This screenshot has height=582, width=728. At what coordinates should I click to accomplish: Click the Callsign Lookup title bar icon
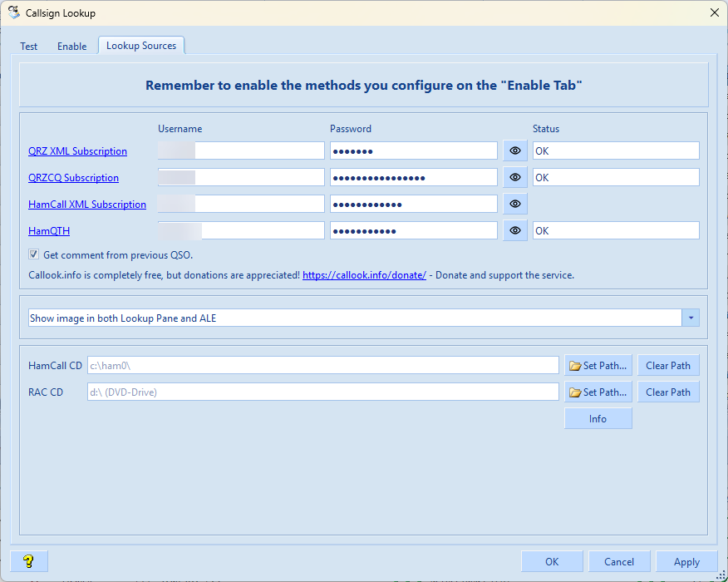(14, 12)
